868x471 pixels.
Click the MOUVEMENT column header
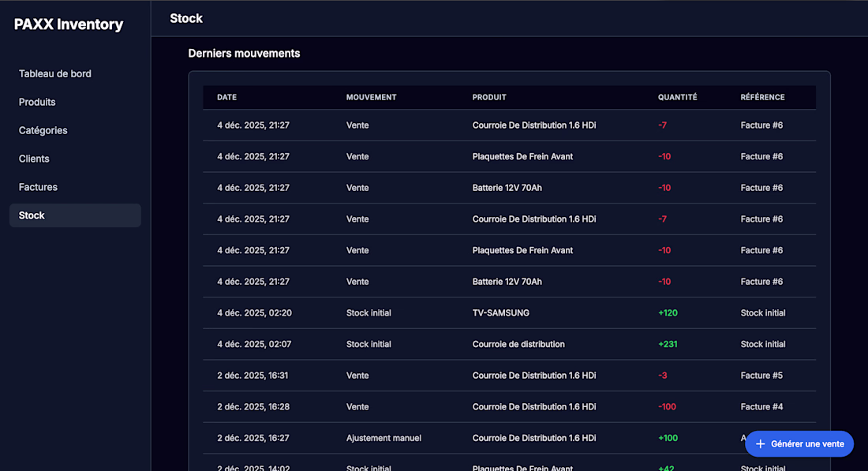[x=371, y=98]
